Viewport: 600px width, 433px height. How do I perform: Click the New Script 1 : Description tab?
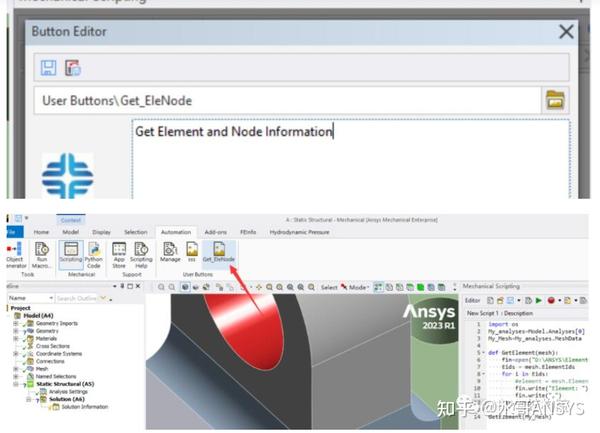point(499,313)
